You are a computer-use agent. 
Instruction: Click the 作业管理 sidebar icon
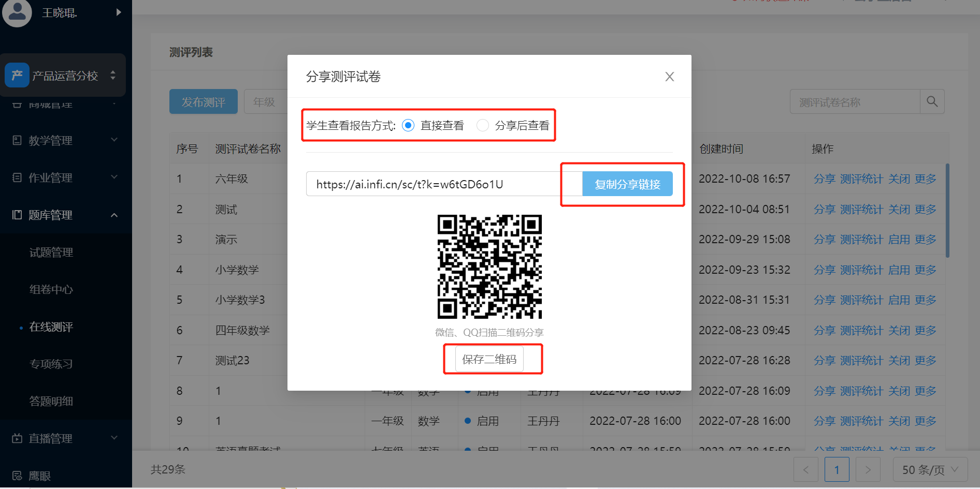17,177
